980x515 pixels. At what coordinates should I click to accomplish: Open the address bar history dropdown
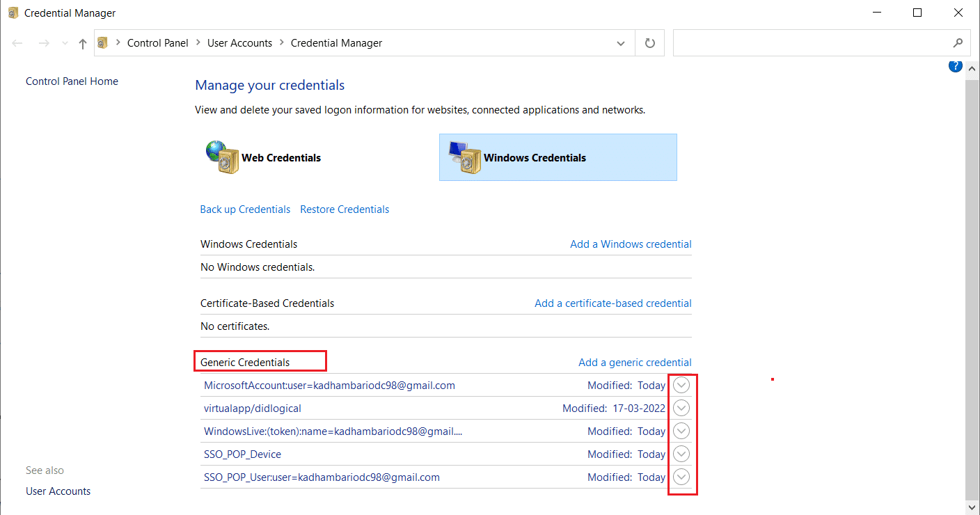pos(621,43)
